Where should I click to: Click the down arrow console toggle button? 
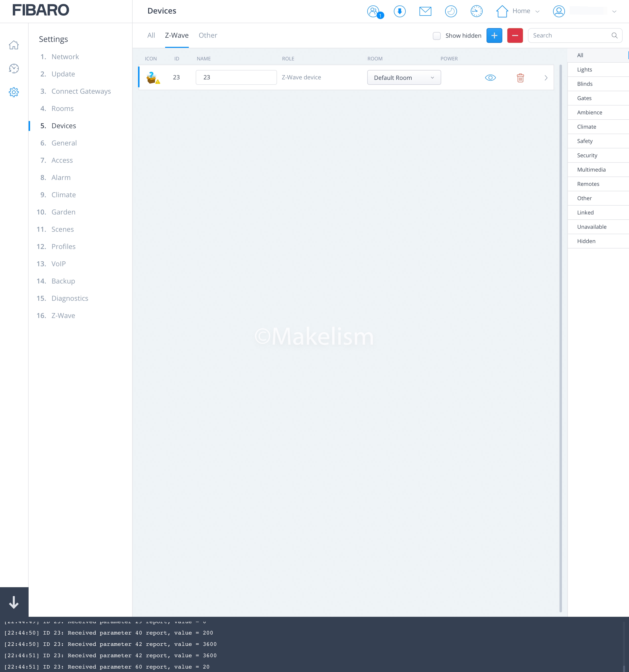coord(14,602)
